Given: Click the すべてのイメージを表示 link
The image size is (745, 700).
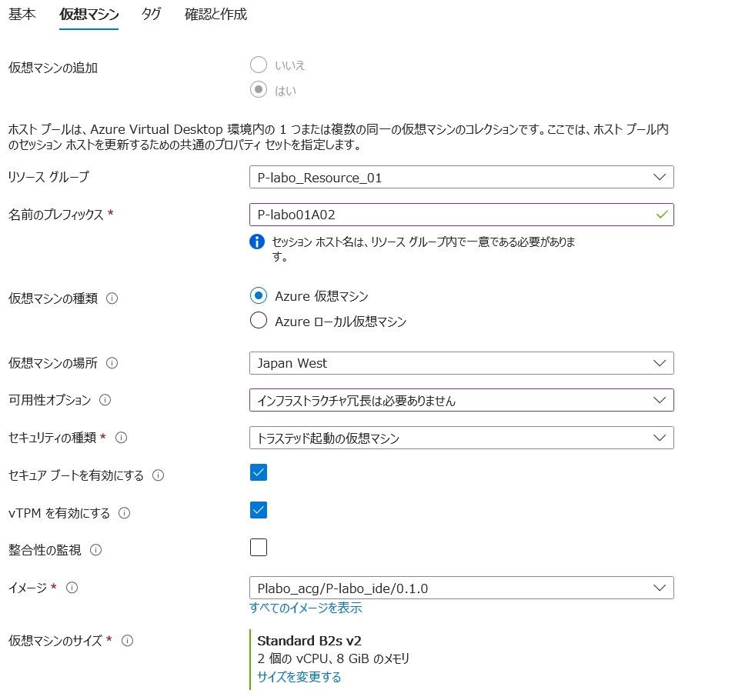Looking at the screenshot, I should [x=306, y=608].
